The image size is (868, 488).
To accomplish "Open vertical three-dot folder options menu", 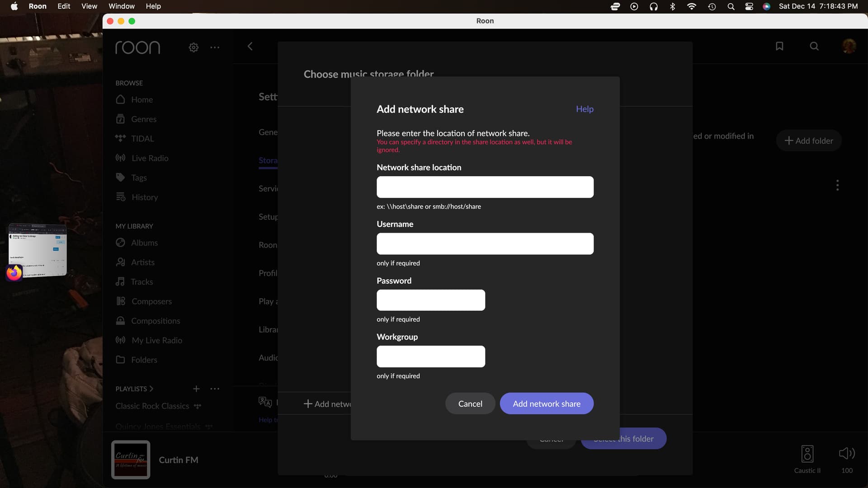I will pyautogui.click(x=837, y=185).
